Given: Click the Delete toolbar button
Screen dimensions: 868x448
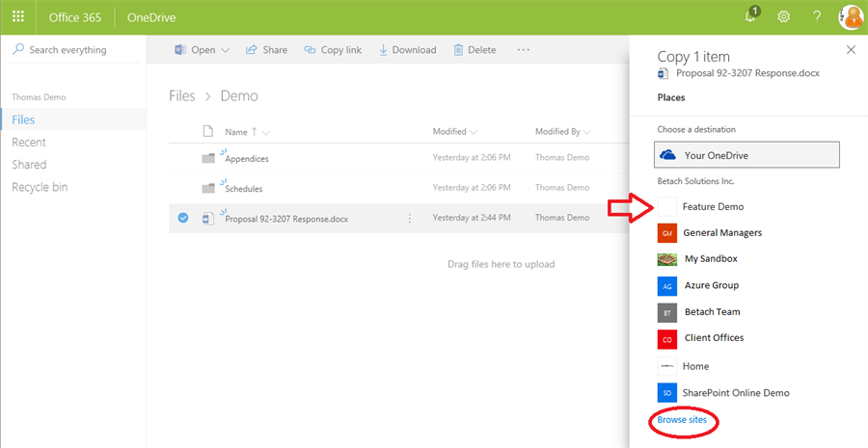Looking at the screenshot, I should click(475, 50).
